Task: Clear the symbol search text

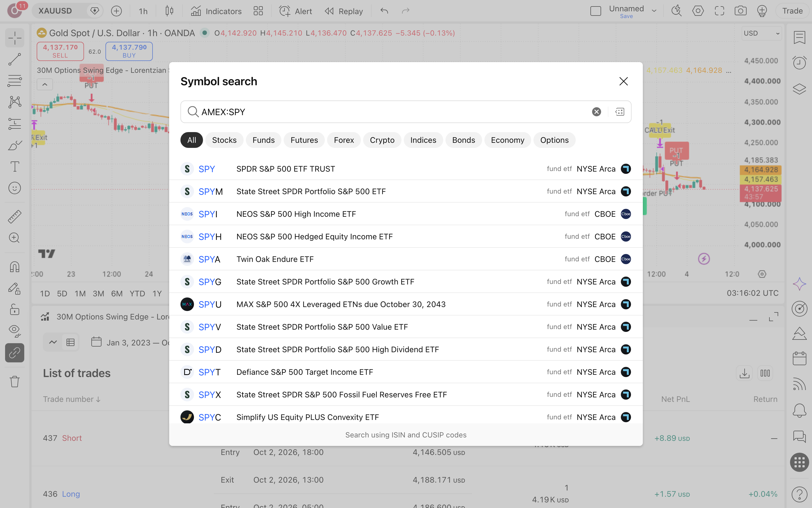Action: tap(596, 112)
